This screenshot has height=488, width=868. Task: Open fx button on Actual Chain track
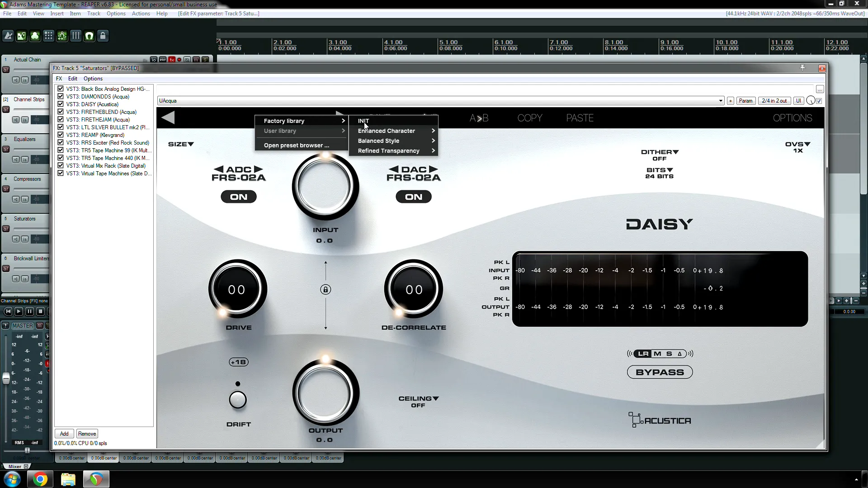[171, 60]
